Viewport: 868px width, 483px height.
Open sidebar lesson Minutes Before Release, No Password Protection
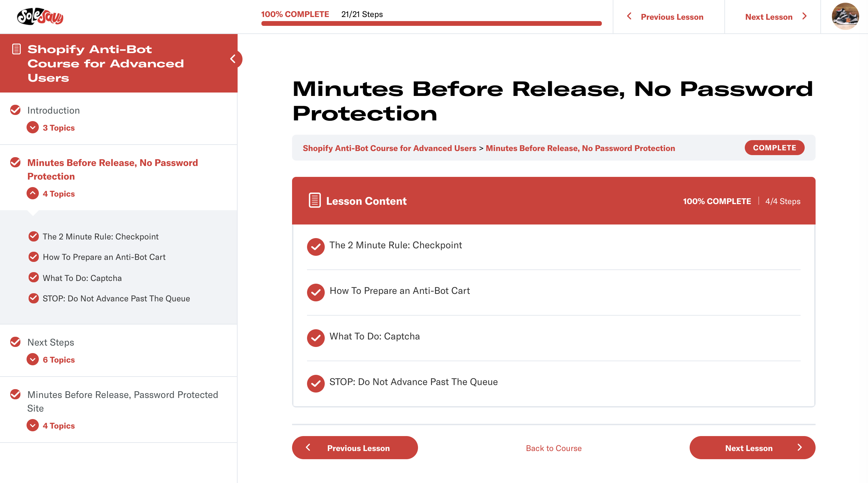coord(112,169)
